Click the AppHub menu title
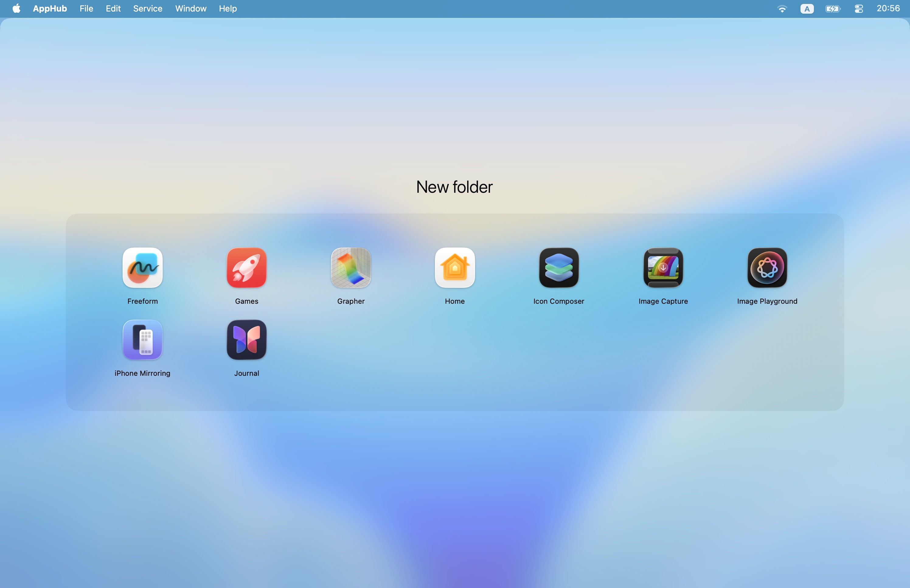 pyautogui.click(x=49, y=9)
